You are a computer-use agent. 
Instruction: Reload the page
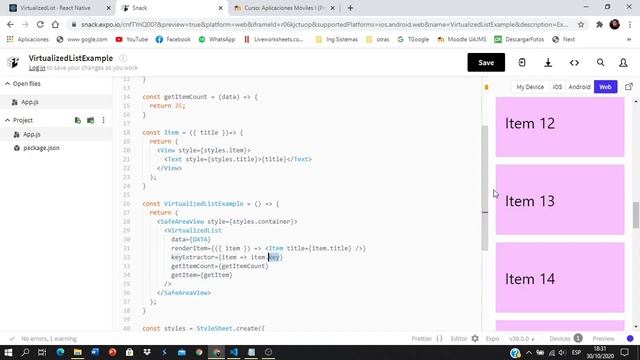tap(40, 24)
